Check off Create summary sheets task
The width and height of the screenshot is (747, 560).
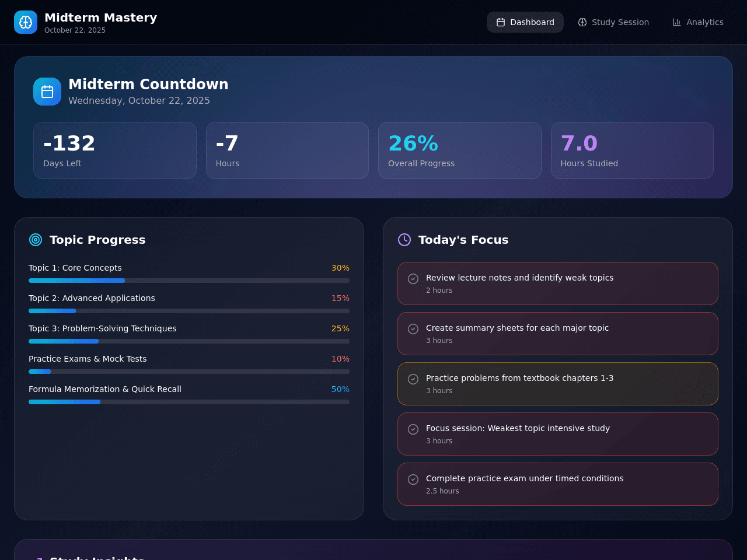pos(413,329)
